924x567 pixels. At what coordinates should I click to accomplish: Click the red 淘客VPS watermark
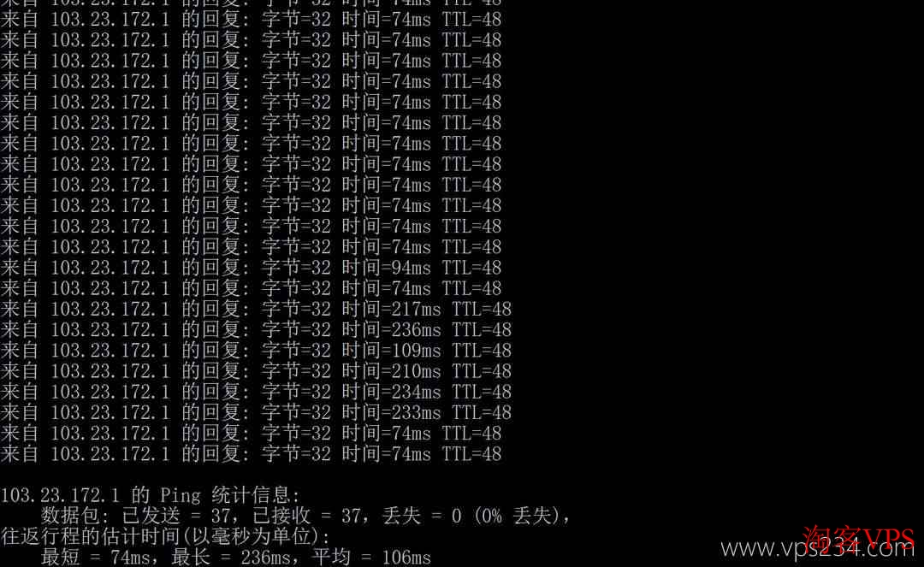(x=859, y=538)
